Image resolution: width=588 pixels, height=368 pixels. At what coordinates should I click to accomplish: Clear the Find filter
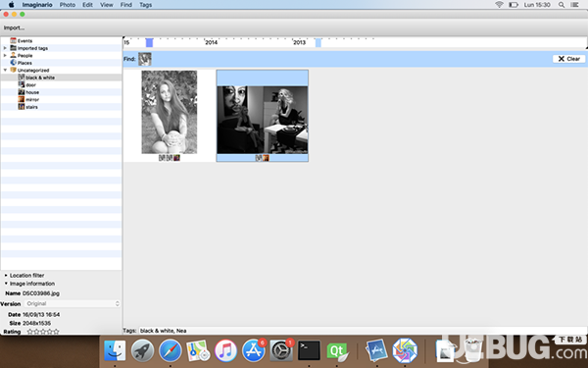568,59
